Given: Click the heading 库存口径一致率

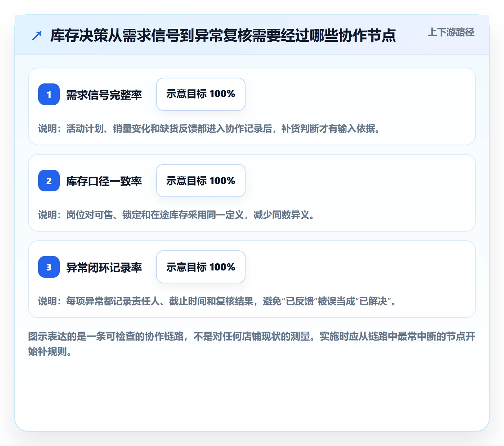Looking at the screenshot, I should (104, 181).
